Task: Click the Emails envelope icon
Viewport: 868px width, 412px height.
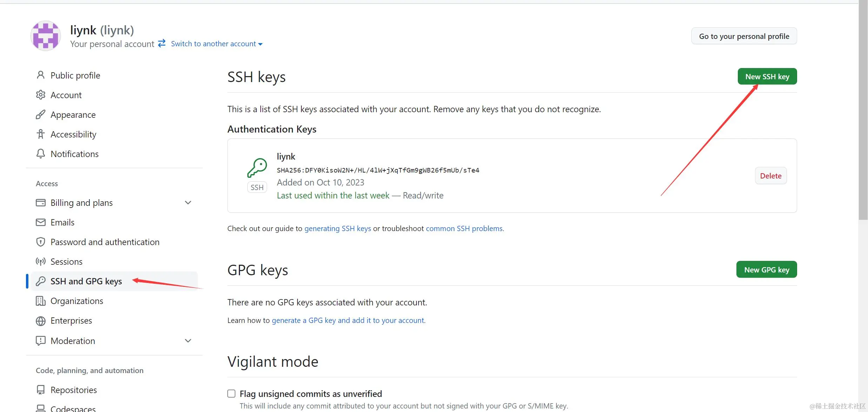Action: tap(41, 222)
